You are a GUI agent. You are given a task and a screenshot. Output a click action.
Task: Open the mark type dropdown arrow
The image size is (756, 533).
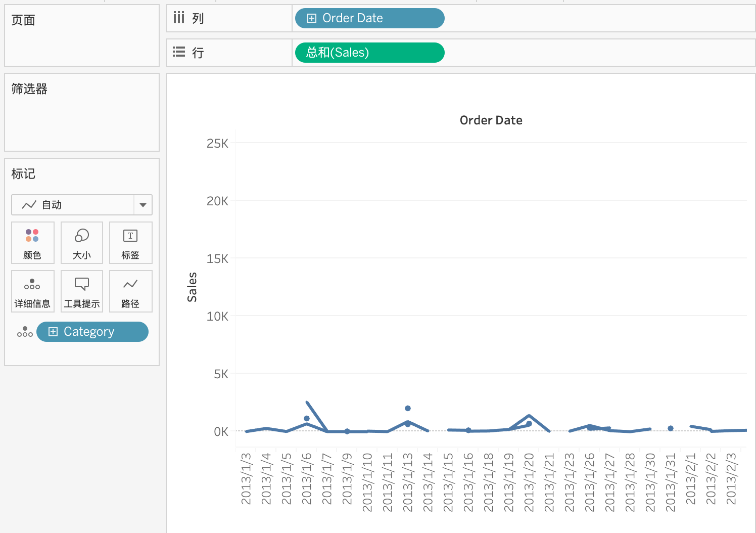coord(143,205)
